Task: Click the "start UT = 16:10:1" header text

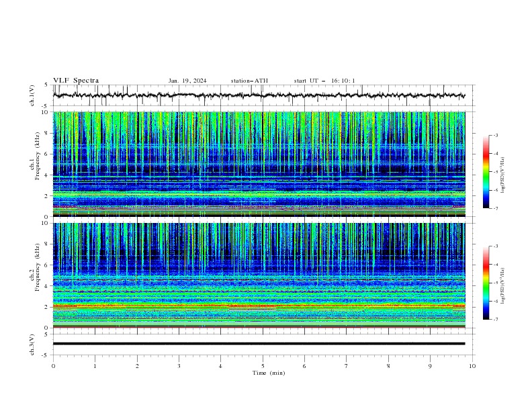Action: tap(324, 81)
